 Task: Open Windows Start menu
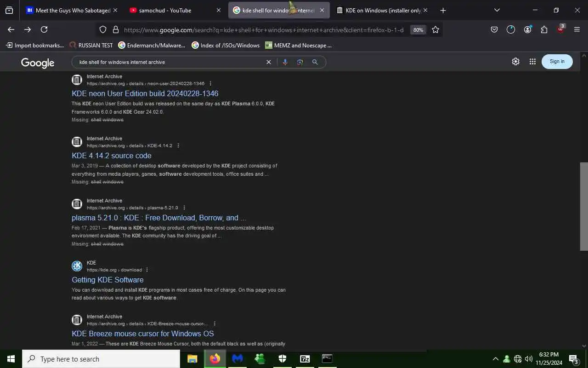(x=11, y=359)
